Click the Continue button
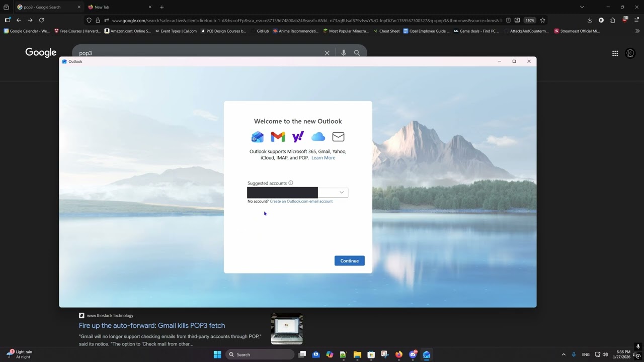The width and height of the screenshot is (644, 362). pos(349,261)
